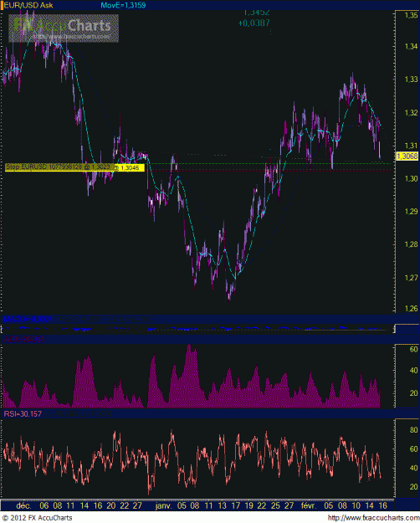Click the 40 label on ADX scale
The image size is (420, 523).
point(413,371)
